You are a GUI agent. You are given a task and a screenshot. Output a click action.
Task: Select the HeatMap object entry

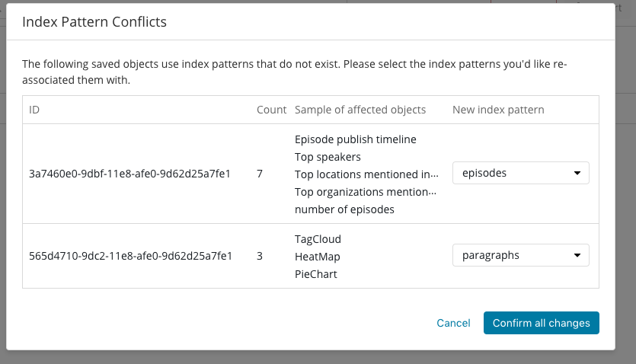317,256
